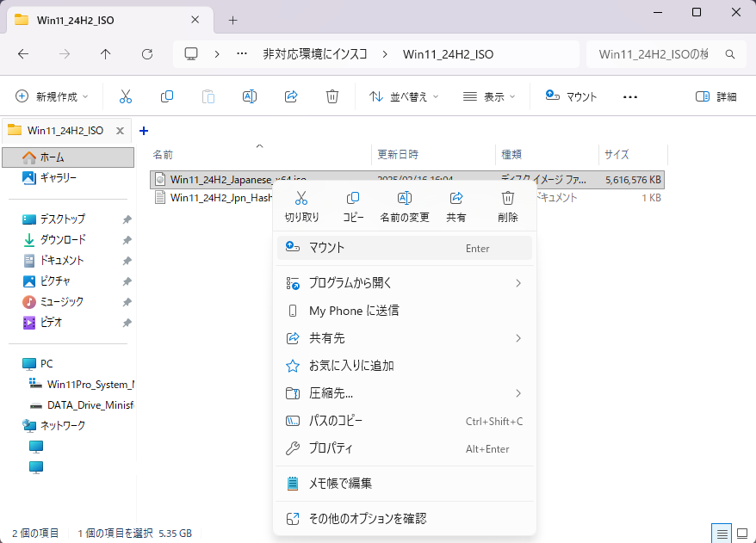
Task: Open the 共有先 submenu
Action: 405,338
